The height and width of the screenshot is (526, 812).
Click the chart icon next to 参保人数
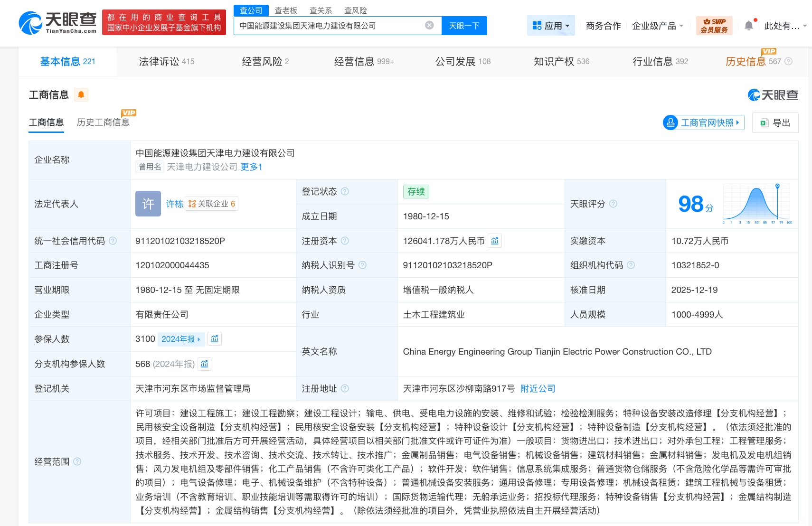point(214,339)
